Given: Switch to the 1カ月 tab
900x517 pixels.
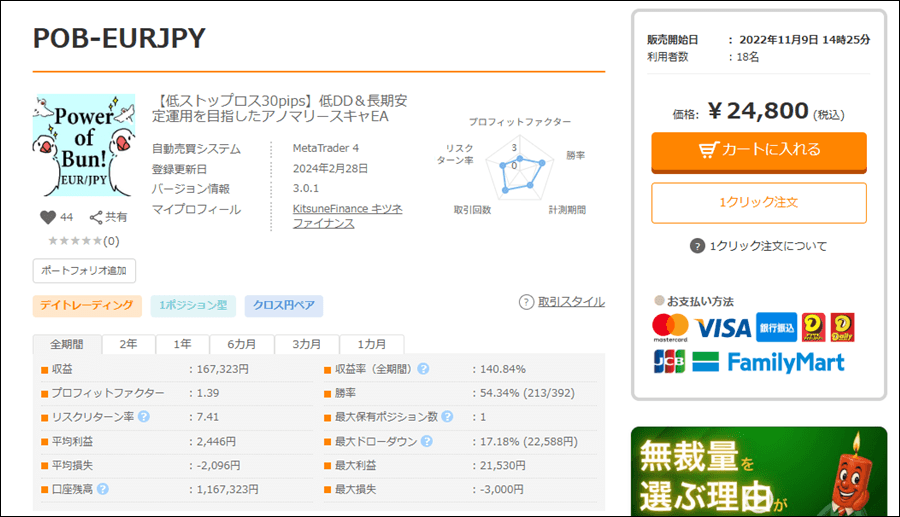Looking at the screenshot, I should (371, 344).
